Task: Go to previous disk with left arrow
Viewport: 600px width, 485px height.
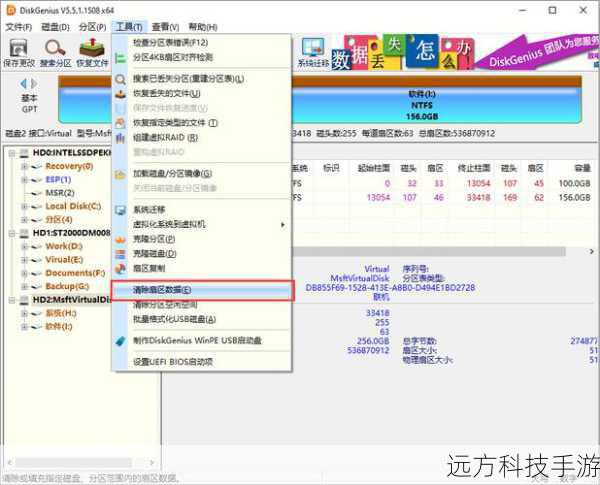Action: (23, 83)
